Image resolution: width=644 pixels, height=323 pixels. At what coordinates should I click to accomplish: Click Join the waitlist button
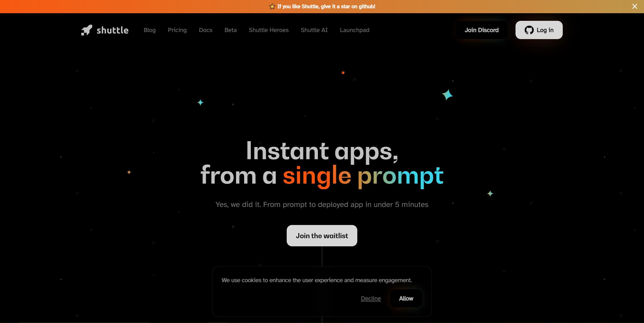click(322, 235)
